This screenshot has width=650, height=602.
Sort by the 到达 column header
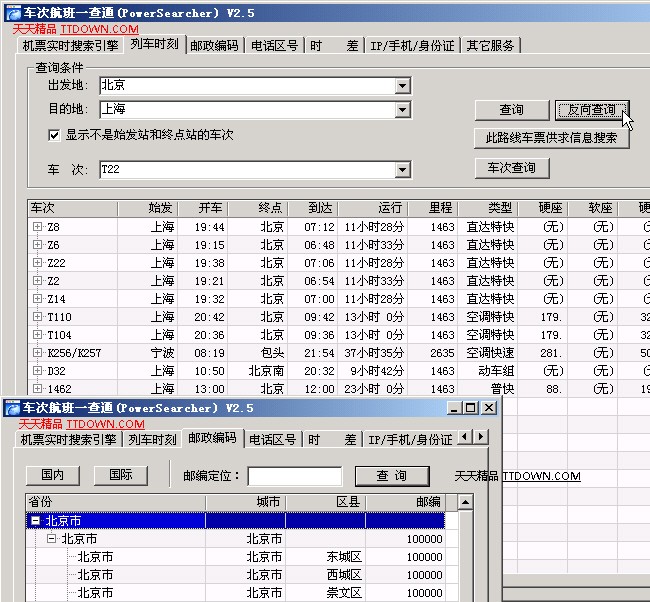pyautogui.click(x=313, y=208)
